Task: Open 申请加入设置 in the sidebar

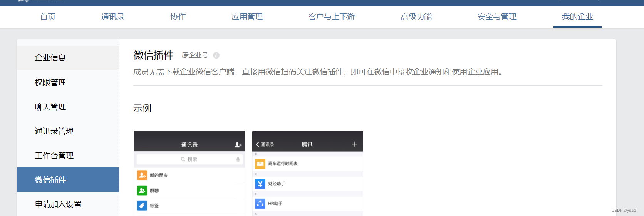Action: tap(68, 204)
